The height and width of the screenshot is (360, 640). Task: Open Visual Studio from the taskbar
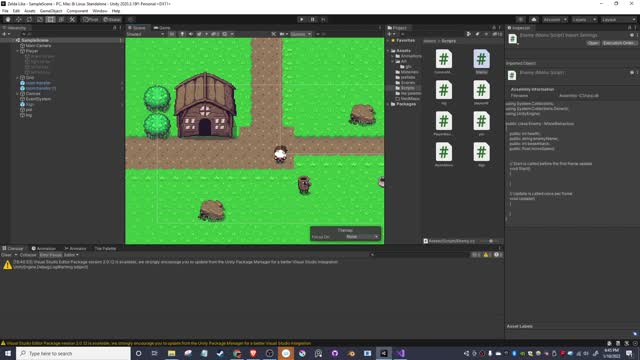click(400, 353)
